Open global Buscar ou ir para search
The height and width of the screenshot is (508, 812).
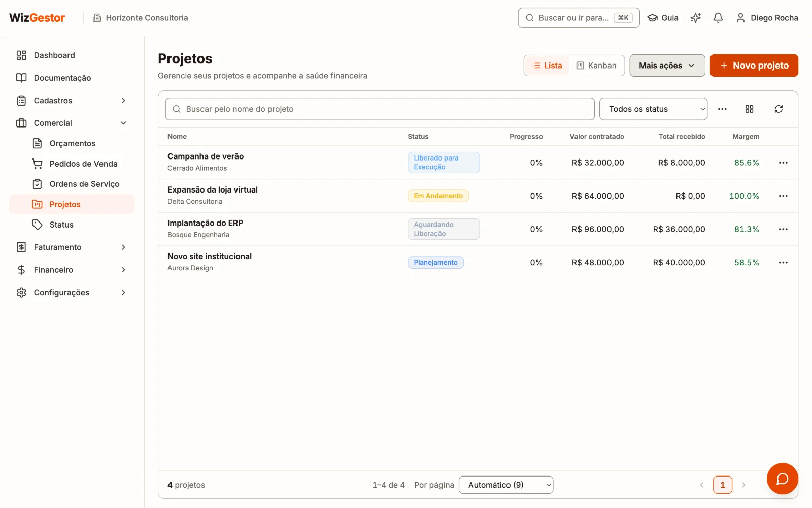coord(579,18)
